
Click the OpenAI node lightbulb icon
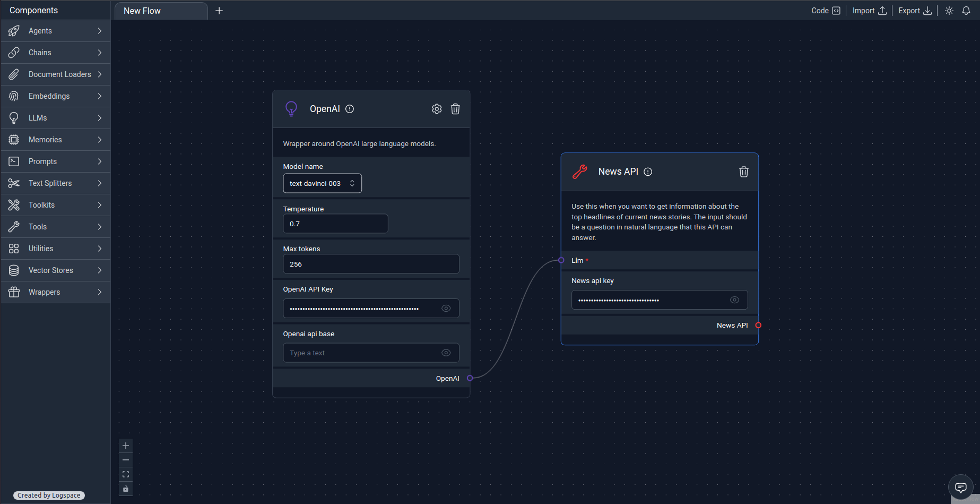pos(291,109)
